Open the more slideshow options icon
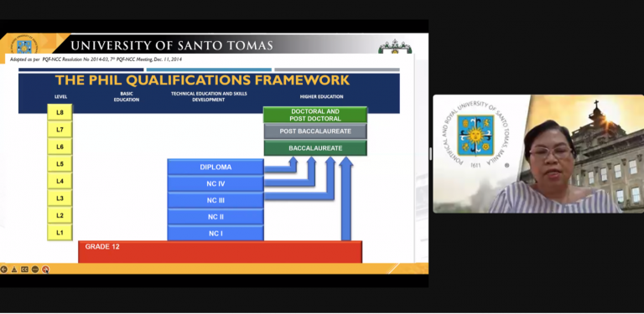Screen dimensions: 644x314 (35, 270)
